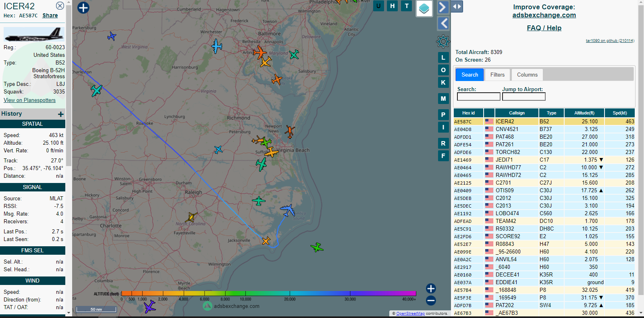This screenshot has height=318, width=644.
Task: Click the small blue aircraft near Parkersburg
Action: pos(112,37)
